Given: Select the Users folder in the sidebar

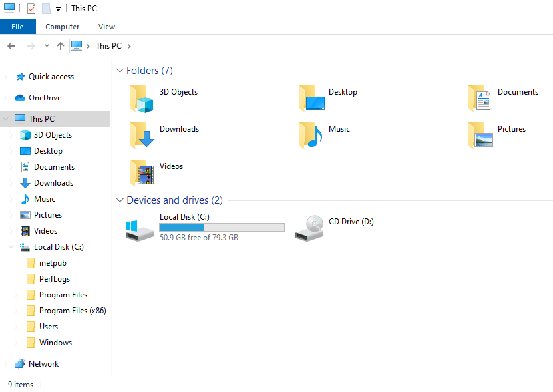Looking at the screenshot, I should tap(51, 326).
